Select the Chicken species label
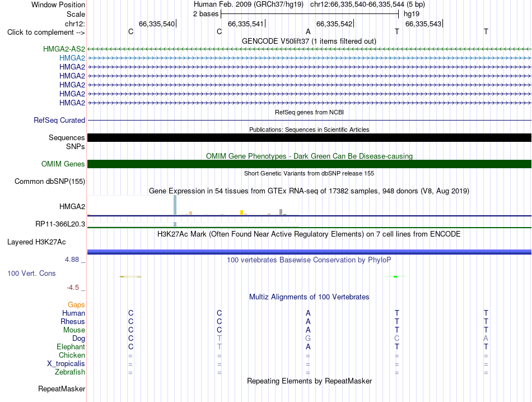Image resolution: width=532 pixels, height=402 pixels. [72, 355]
